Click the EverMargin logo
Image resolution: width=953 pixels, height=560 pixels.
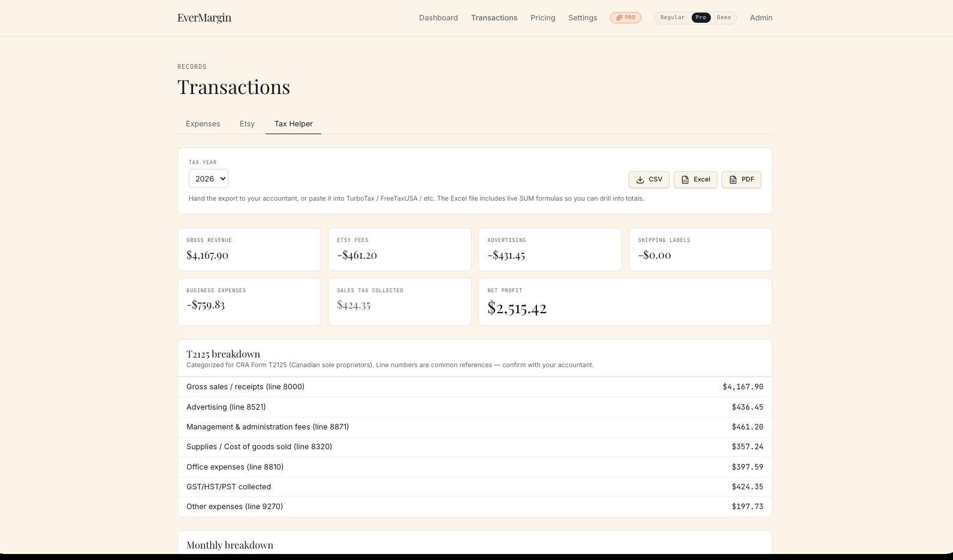point(204,18)
